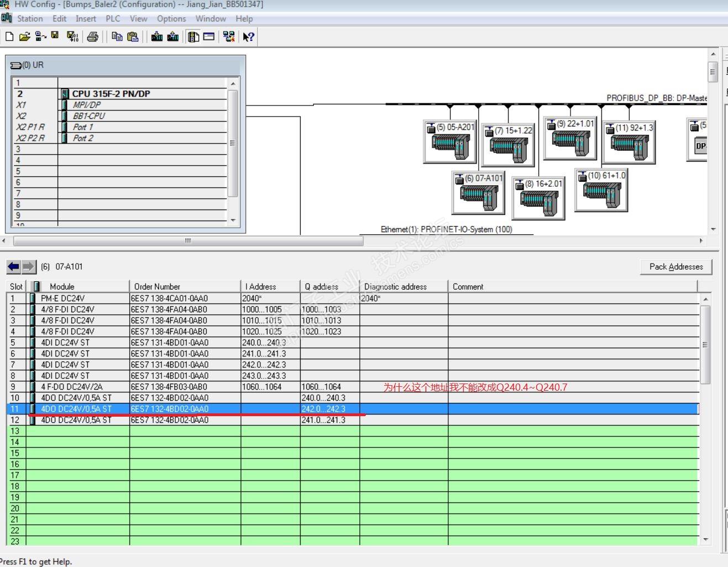Click the module table scroll-down arrow
The height and width of the screenshot is (567, 728).
705,539
